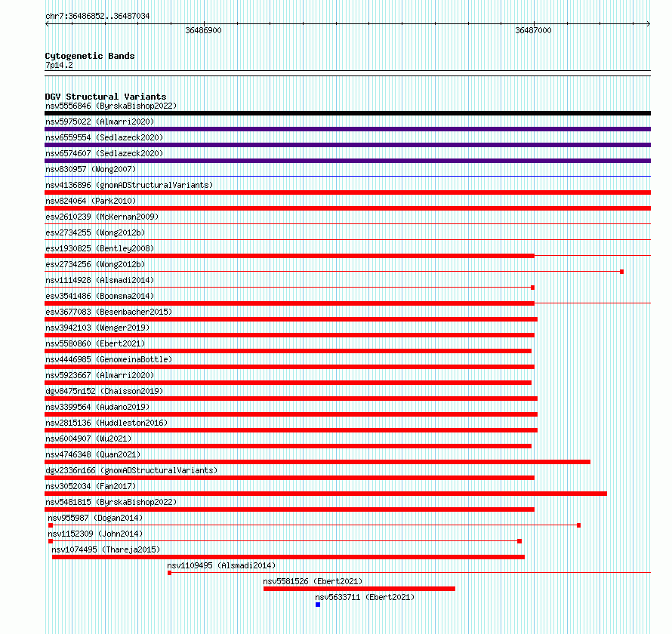The width and height of the screenshot is (672, 634).
Task: Click the Cytogenetic Bands heading
Action: (90, 56)
